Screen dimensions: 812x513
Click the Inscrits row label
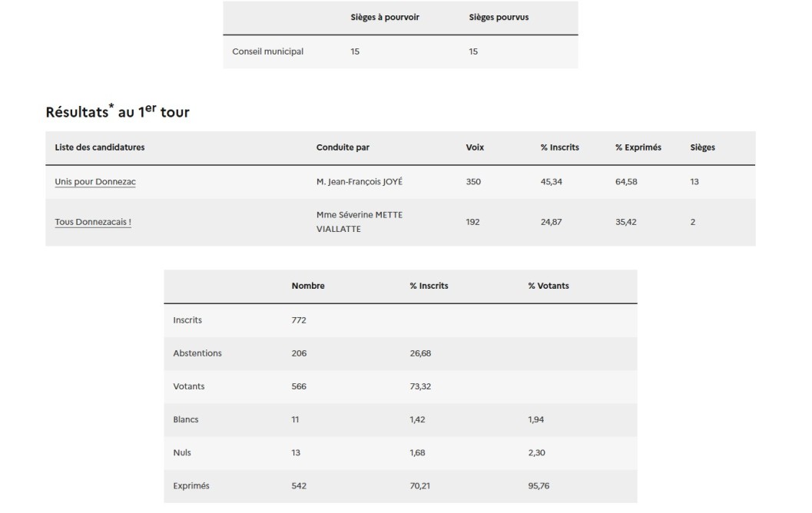[187, 320]
